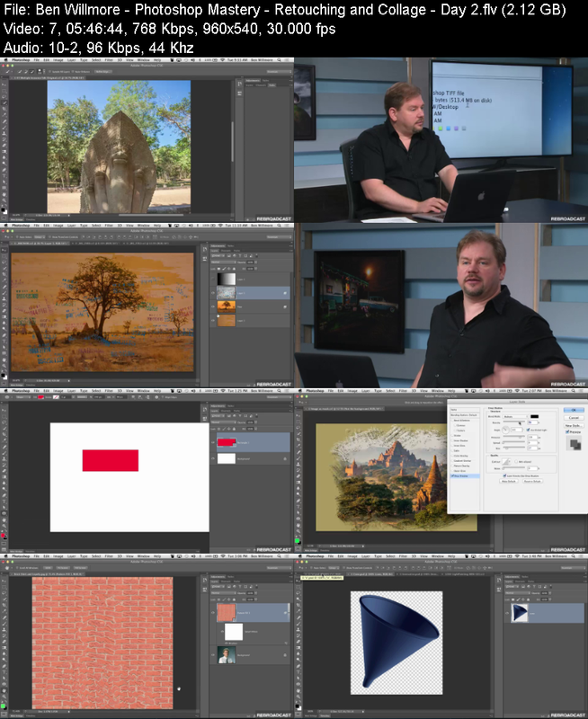588x719 pixels.
Task: Show hidden gradient layer in tree collage window
Action: 213,279
